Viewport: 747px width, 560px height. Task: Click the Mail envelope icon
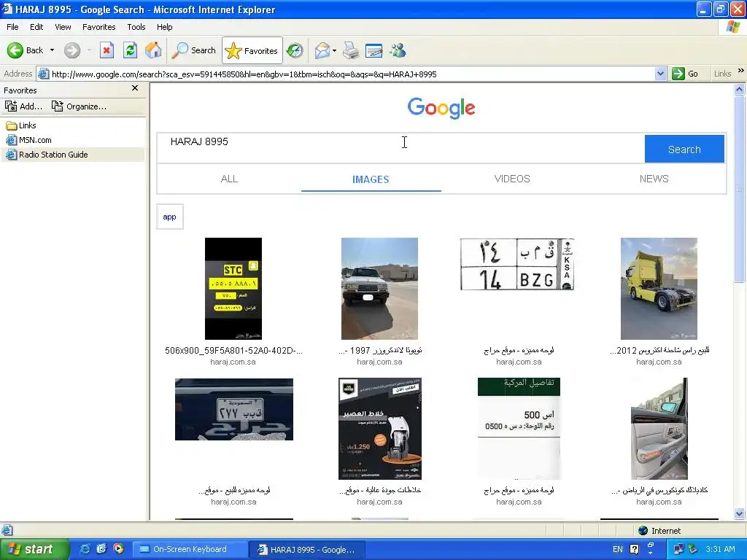point(322,50)
